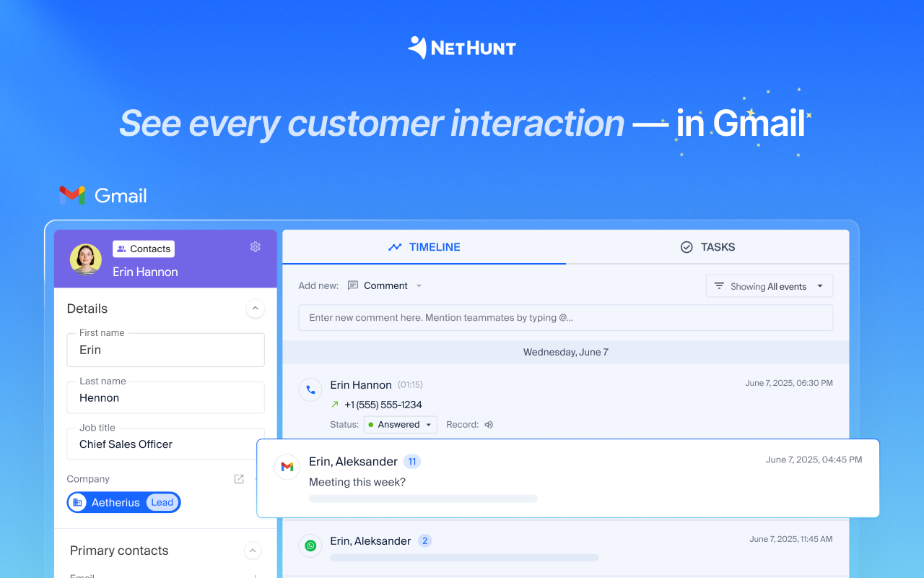This screenshot has height=578, width=924.
Task: Click the June 7, 2025, 06:30 PM timestamp
Action: tap(789, 383)
